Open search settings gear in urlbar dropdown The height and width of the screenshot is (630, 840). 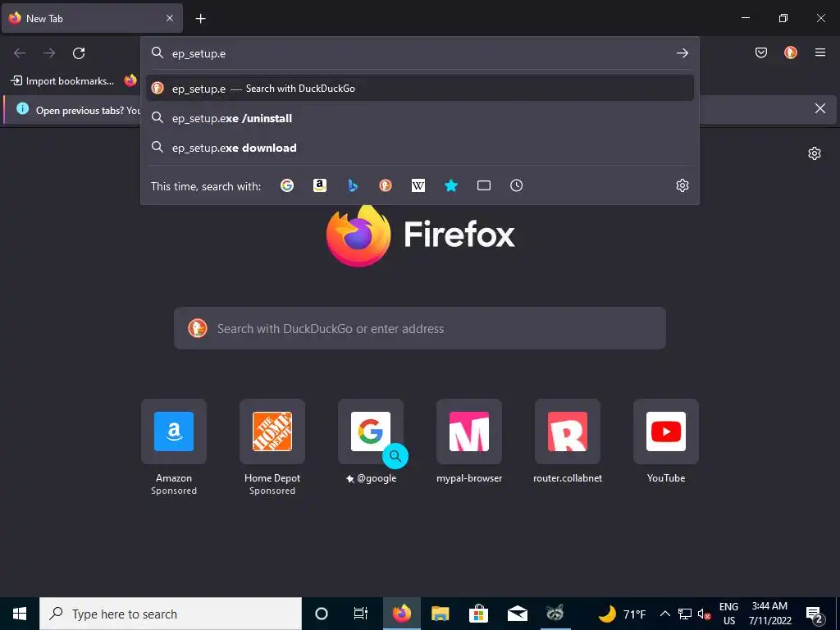click(x=682, y=185)
